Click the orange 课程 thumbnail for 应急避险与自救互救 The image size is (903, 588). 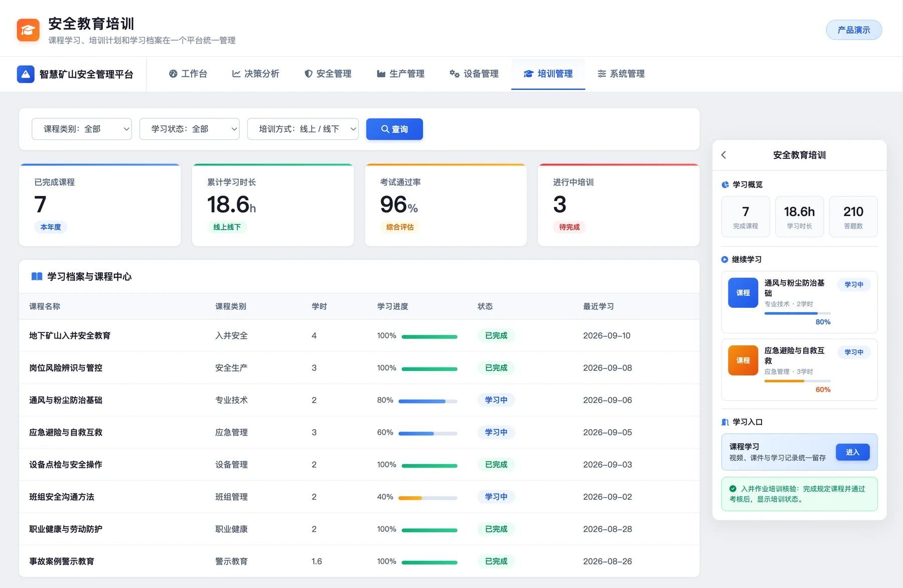click(x=743, y=360)
